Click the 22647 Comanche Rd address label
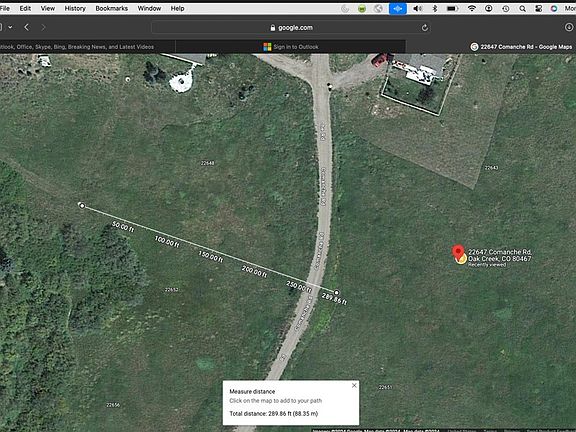 (x=500, y=255)
